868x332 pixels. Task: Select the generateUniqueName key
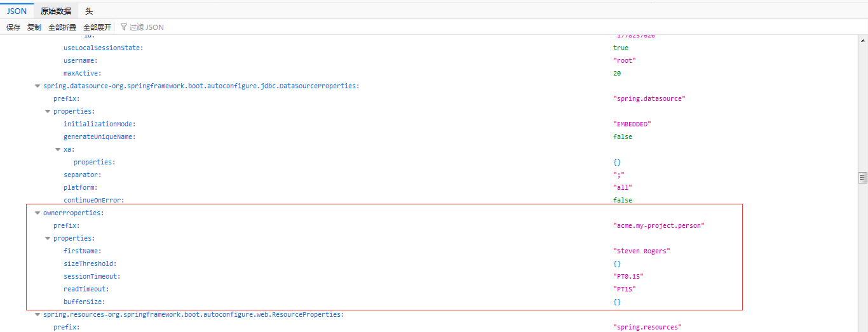coord(99,136)
